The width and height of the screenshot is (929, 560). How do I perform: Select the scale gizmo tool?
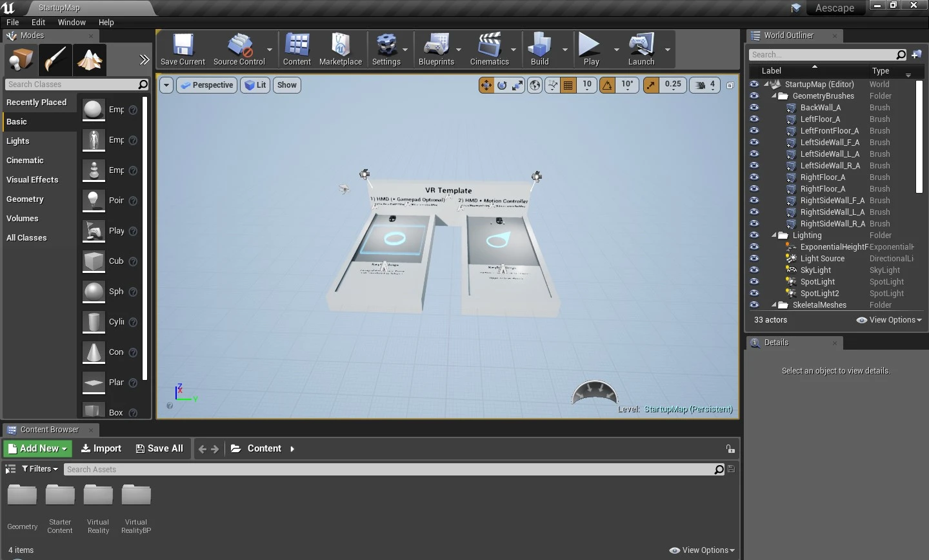click(517, 85)
